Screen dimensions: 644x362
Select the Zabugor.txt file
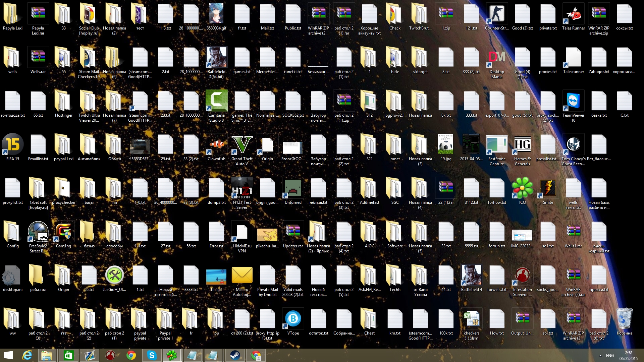[x=599, y=57]
